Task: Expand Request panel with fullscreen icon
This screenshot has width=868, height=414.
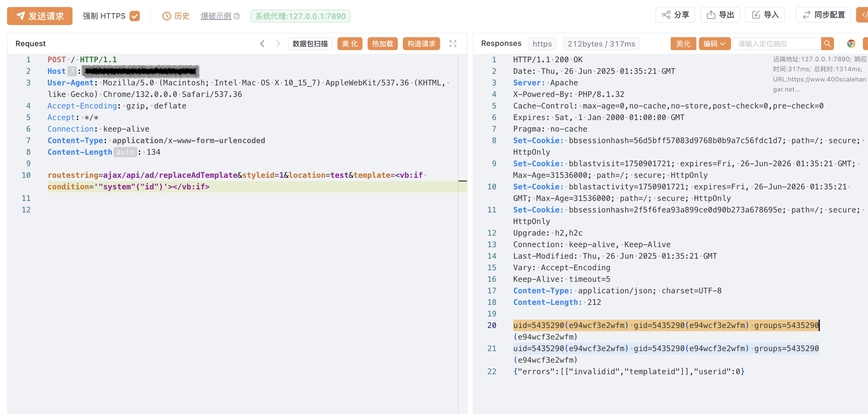Action: [453, 44]
